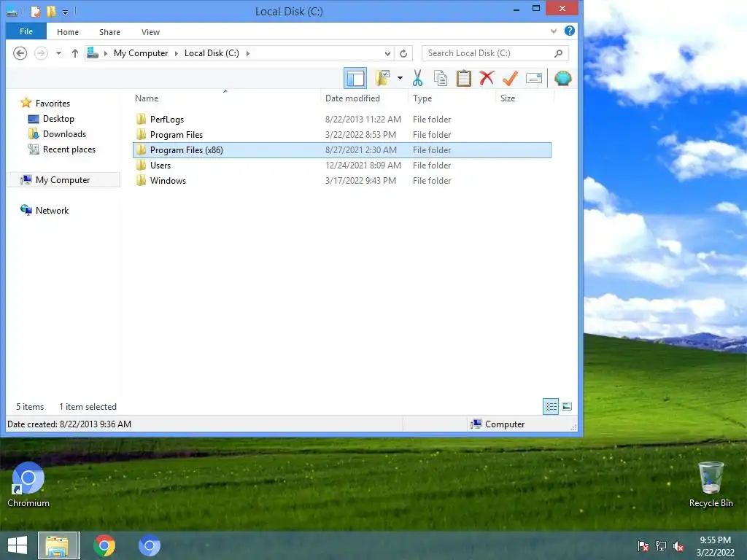
Task: Expand the arrow before My Computer in address bar
Action: [x=105, y=53]
